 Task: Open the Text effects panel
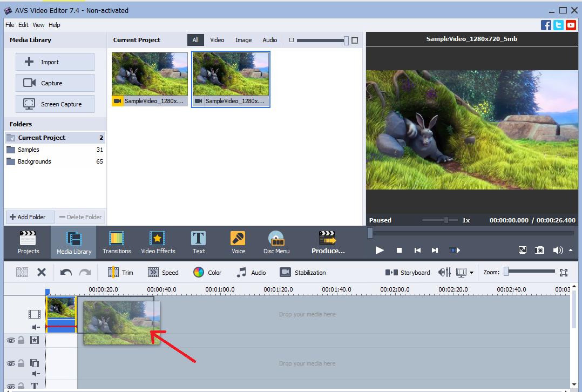pos(199,242)
